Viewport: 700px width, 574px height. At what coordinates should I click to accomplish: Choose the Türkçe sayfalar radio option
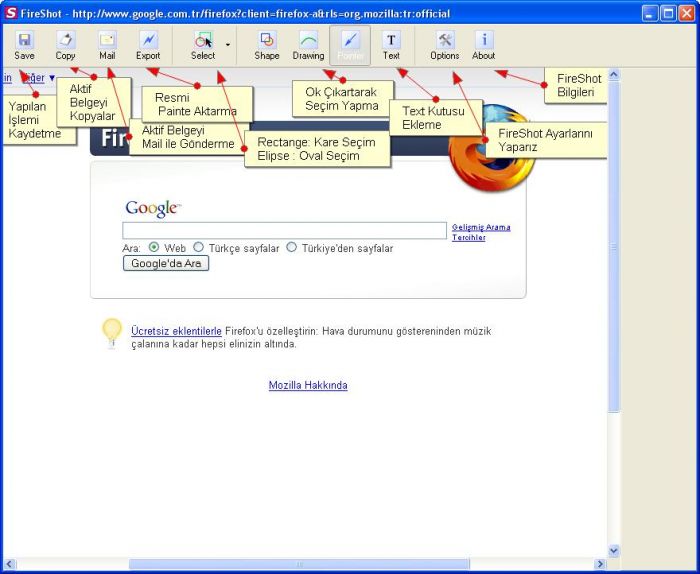[198, 247]
